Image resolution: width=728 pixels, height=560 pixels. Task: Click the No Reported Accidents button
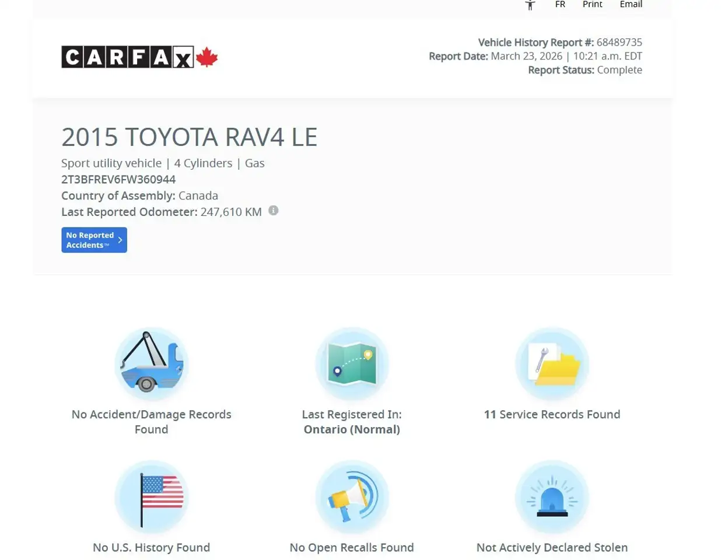[x=94, y=240]
